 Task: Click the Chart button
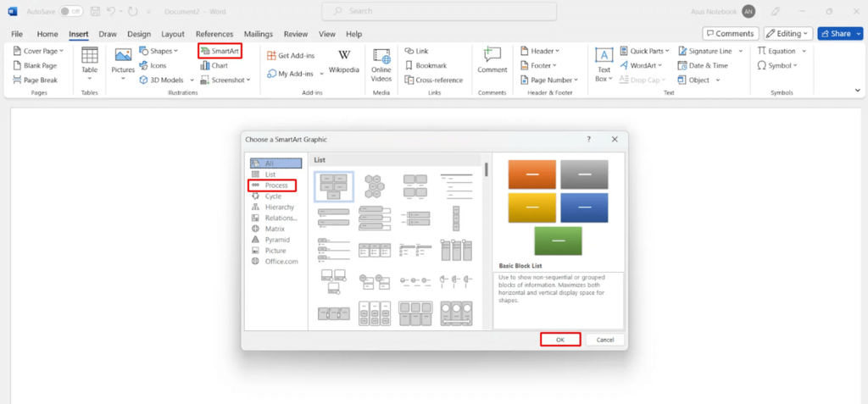pyautogui.click(x=214, y=65)
